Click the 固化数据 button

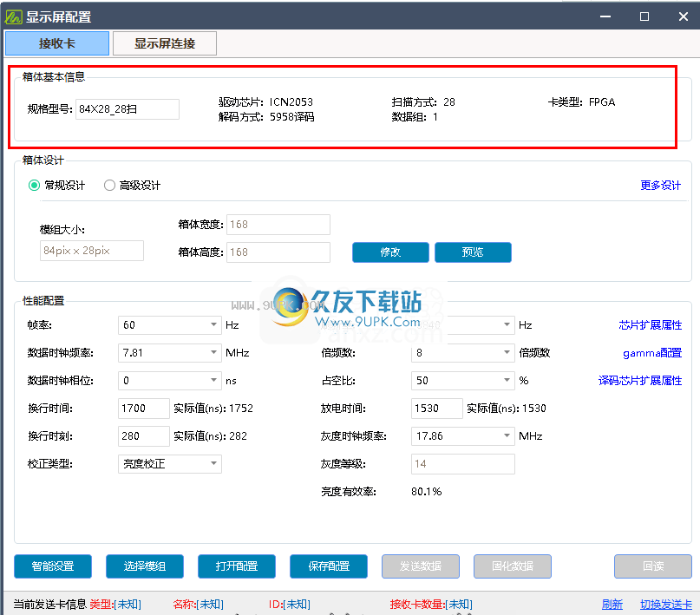coord(513,566)
